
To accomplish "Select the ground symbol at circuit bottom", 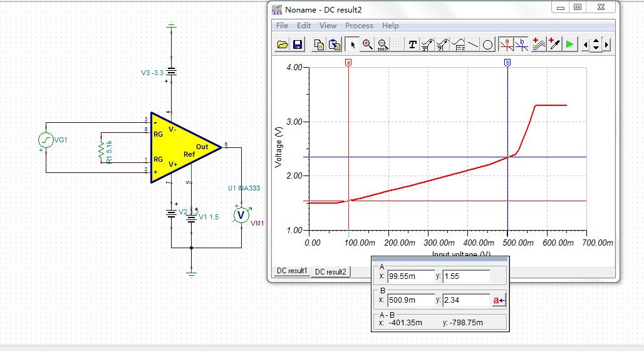I will click(x=192, y=273).
